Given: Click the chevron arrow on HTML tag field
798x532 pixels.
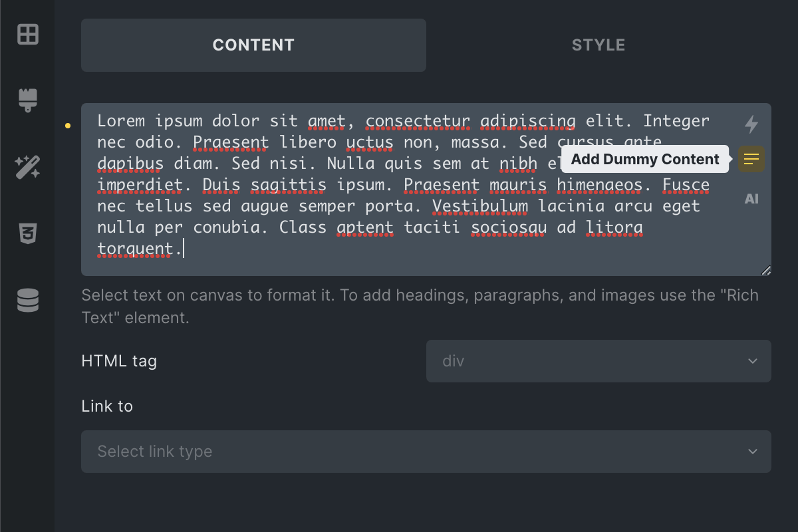Looking at the screenshot, I should (753, 361).
